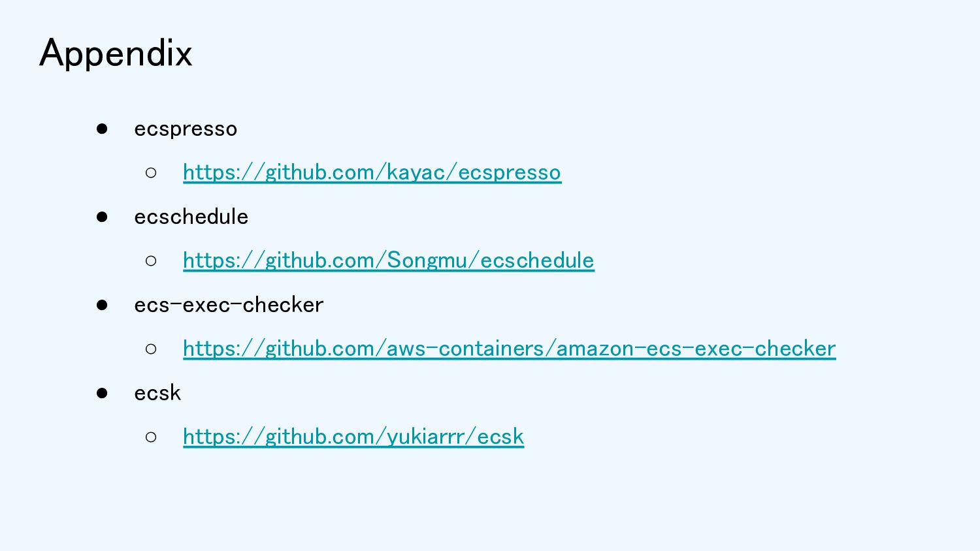Viewport: 980px width, 551px height.
Task: Select the ecschedule bullet text
Action: pyautogui.click(x=191, y=217)
